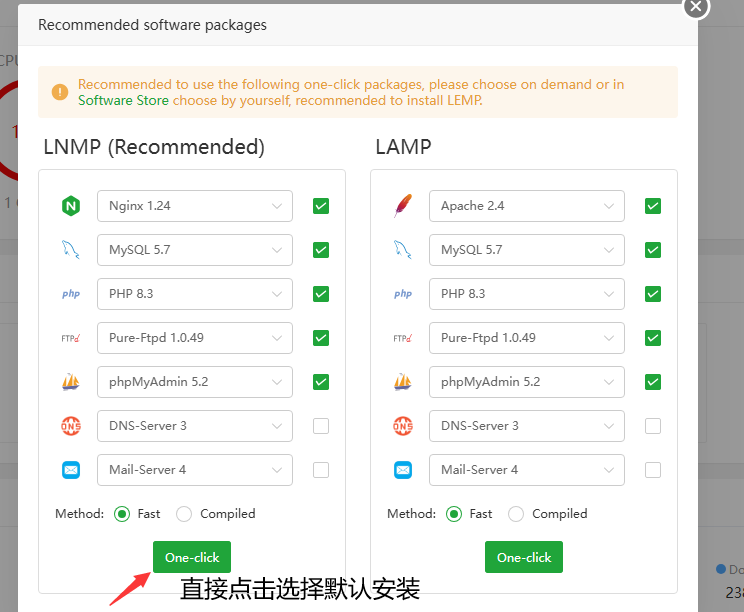Click the DNS-Server icon in LAMP
Screen dimensions: 744x612
point(403,426)
